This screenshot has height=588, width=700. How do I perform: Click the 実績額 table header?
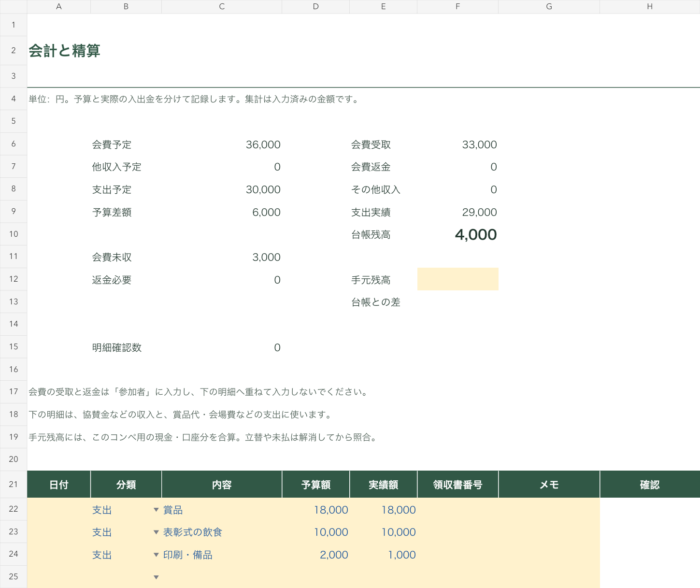[x=384, y=485]
